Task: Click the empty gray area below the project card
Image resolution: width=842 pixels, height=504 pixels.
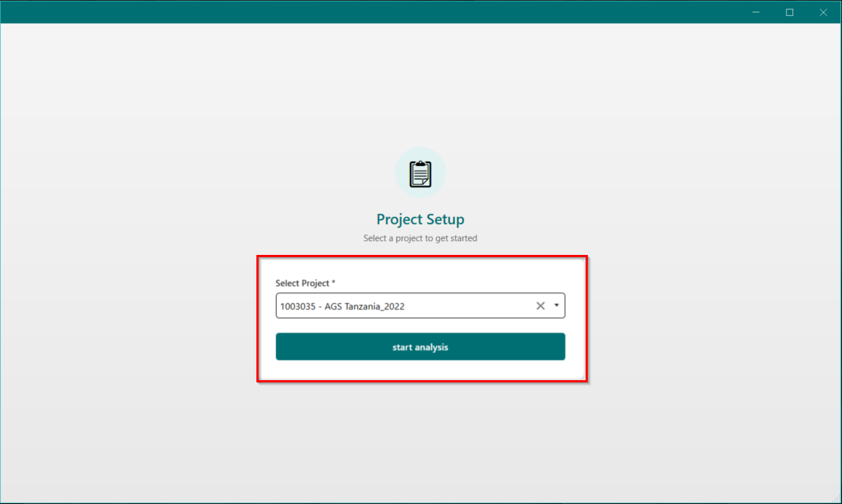Action: (420, 444)
